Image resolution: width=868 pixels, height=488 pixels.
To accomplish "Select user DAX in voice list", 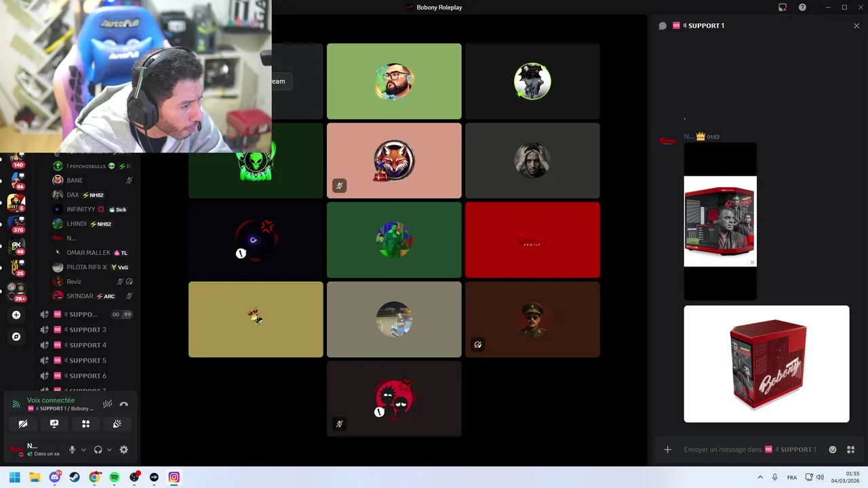I will [x=92, y=195].
